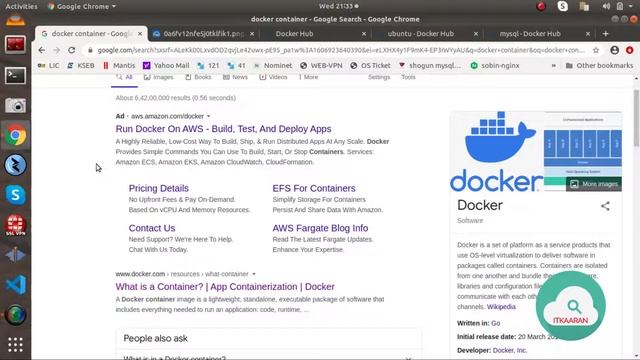This screenshot has width=640, height=360.
Task: Switch to mysql - Docker Hub tab
Action: click(x=530, y=34)
